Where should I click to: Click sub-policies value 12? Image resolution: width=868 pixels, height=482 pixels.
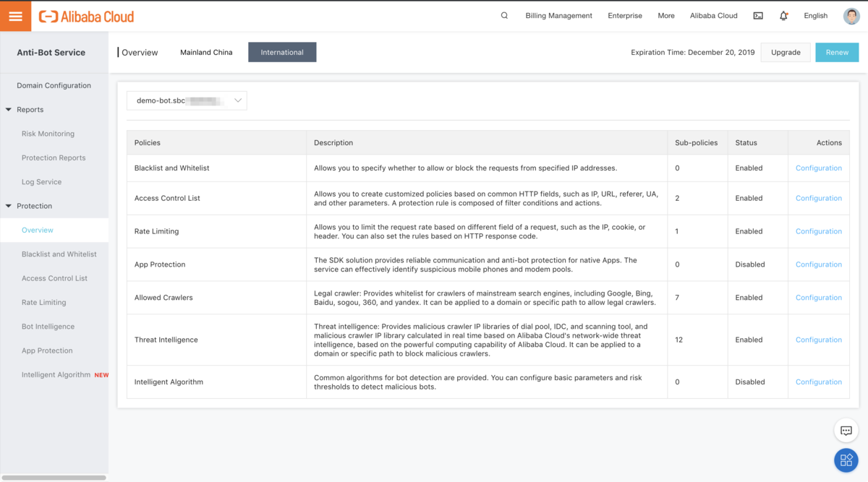click(678, 340)
